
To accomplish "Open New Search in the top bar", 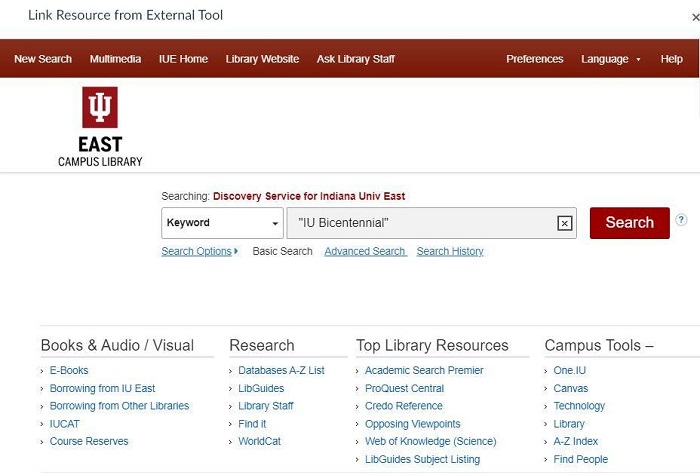I will click(43, 59).
